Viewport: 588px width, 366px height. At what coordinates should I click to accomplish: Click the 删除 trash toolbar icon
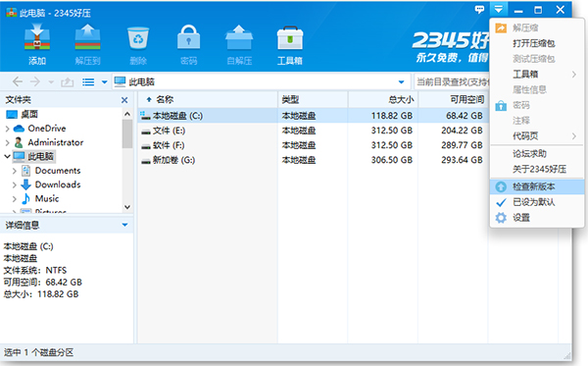(x=138, y=44)
